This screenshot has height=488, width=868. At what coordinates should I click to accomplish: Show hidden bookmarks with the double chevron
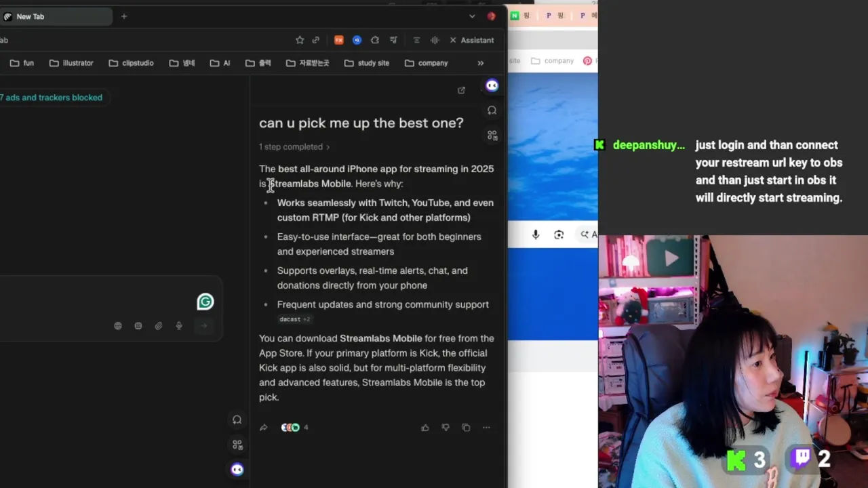[481, 63]
